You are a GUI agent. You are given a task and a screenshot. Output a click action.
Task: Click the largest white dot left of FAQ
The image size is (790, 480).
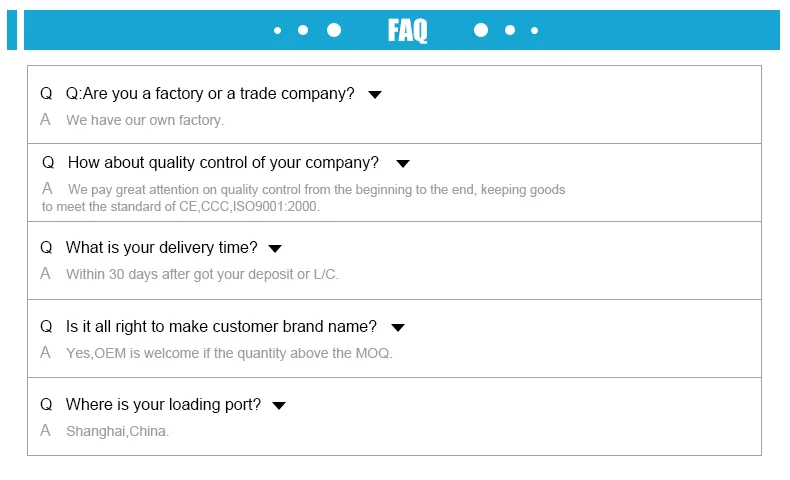pyautogui.click(x=334, y=30)
